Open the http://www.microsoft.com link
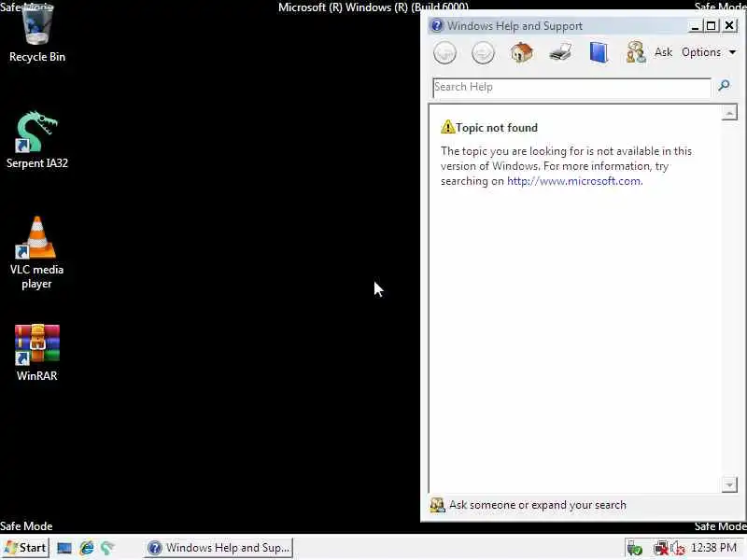Image resolution: width=747 pixels, height=560 pixels. click(x=574, y=181)
